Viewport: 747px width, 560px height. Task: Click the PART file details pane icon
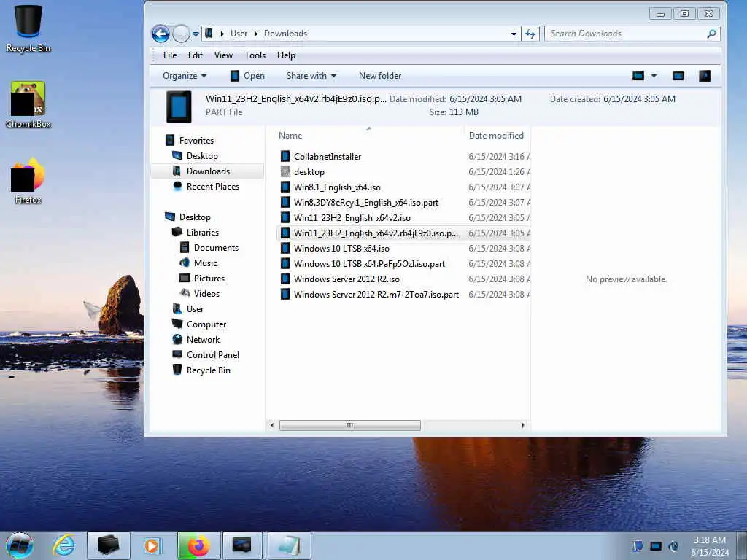[x=179, y=106]
